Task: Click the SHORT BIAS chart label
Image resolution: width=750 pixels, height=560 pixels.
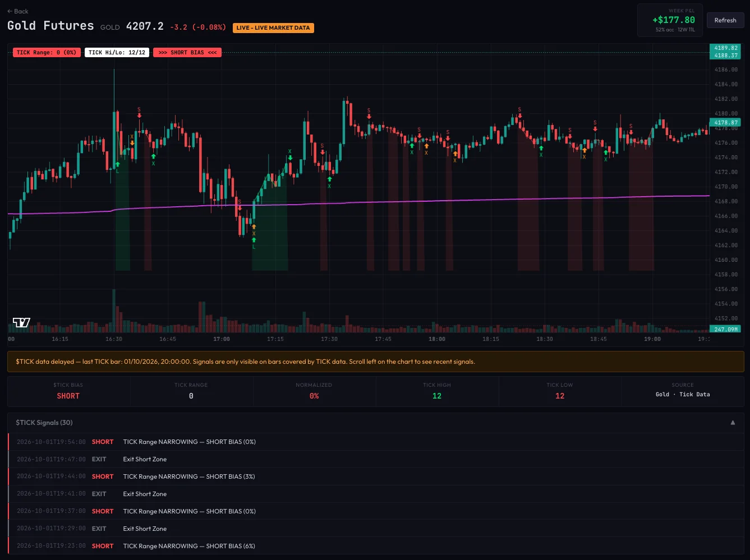Action: tap(187, 53)
